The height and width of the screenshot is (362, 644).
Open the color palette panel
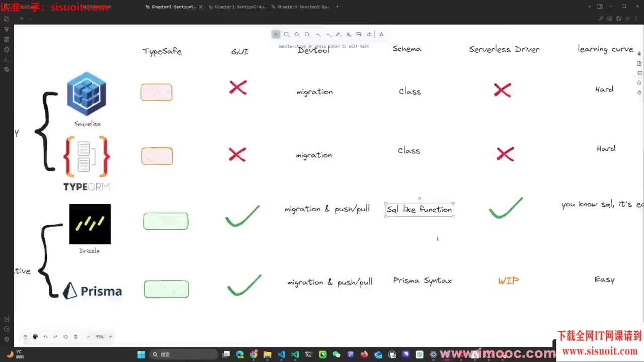coord(35,337)
